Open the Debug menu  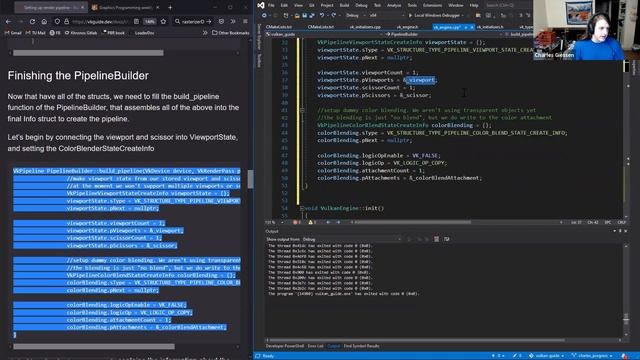pyautogui.click(x=361, y=5)
